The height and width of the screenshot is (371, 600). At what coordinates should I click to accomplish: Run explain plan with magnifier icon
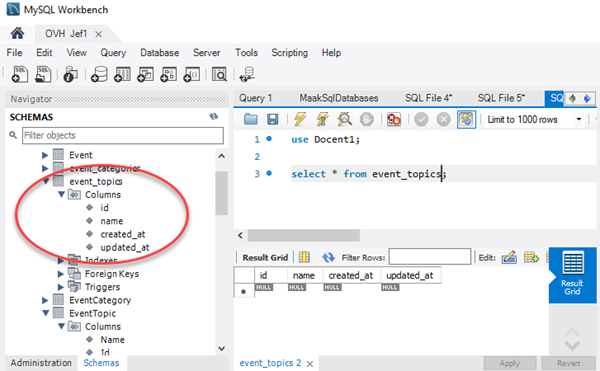(344, 119)
